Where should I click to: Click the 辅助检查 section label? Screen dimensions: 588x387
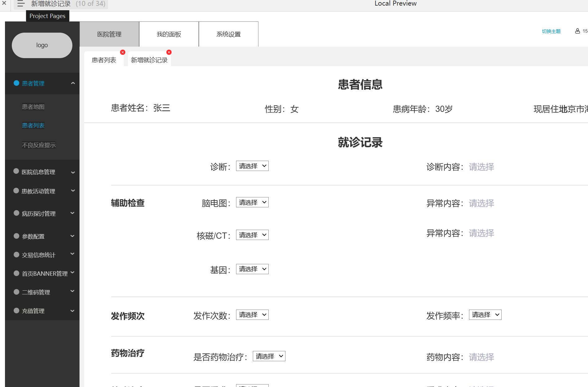128,203
